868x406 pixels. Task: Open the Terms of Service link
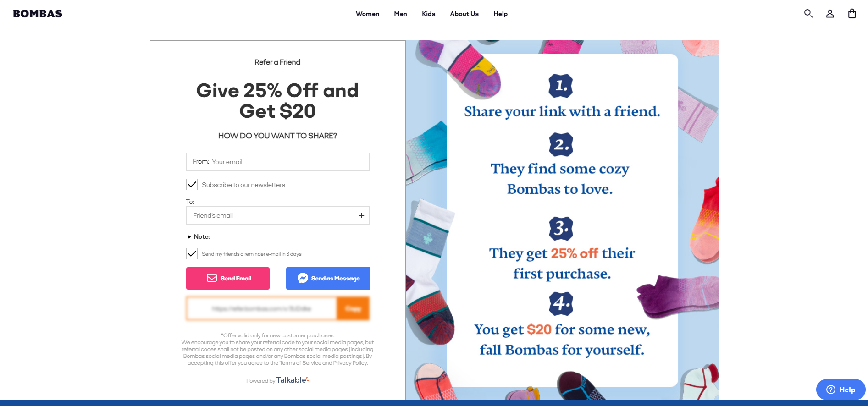tap(299, 362)
